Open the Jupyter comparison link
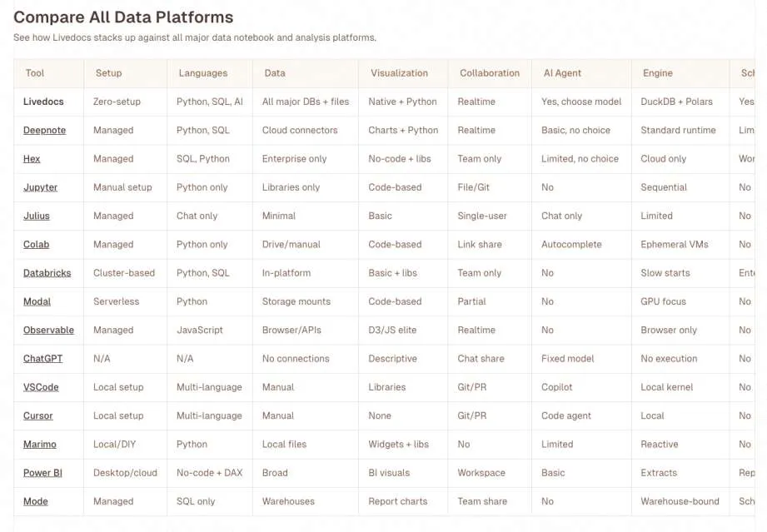 [x=40, y=187]
